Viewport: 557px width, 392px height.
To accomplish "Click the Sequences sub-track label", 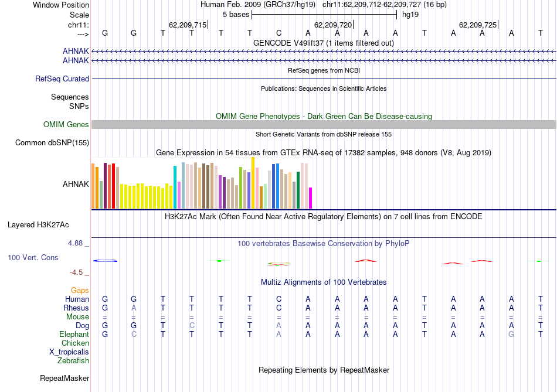I will coord(70,97).
